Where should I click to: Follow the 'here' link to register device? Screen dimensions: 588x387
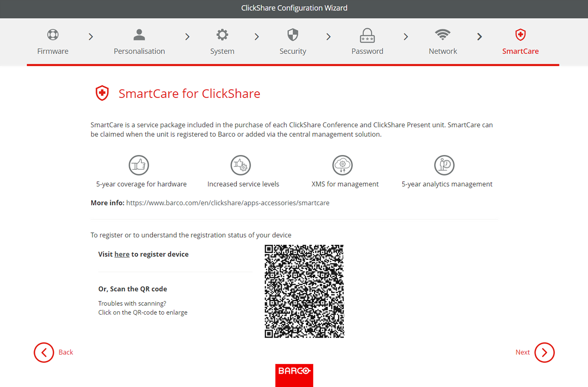click(x=122, y=254)
